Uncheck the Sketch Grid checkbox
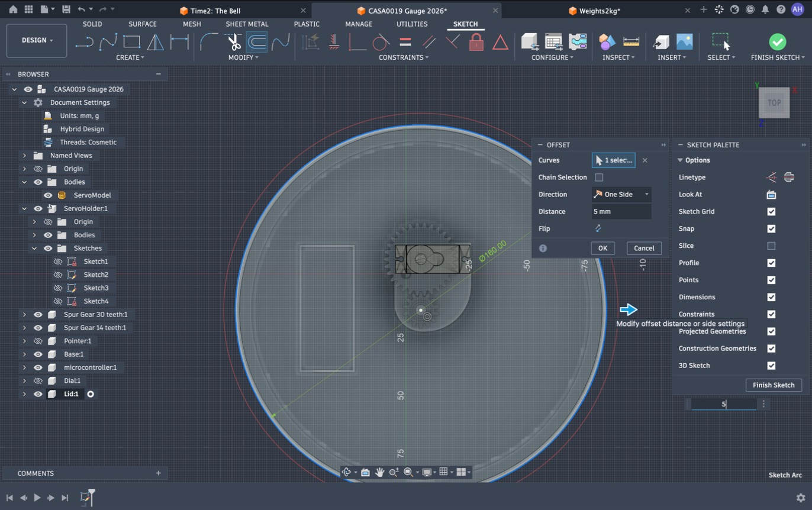812x510 pixels. click(771, 212)
